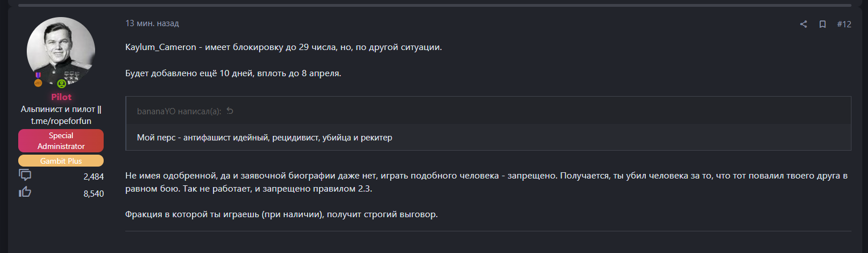Click the Pilot avatar picture
868x253 pixels.
(61, 51)
